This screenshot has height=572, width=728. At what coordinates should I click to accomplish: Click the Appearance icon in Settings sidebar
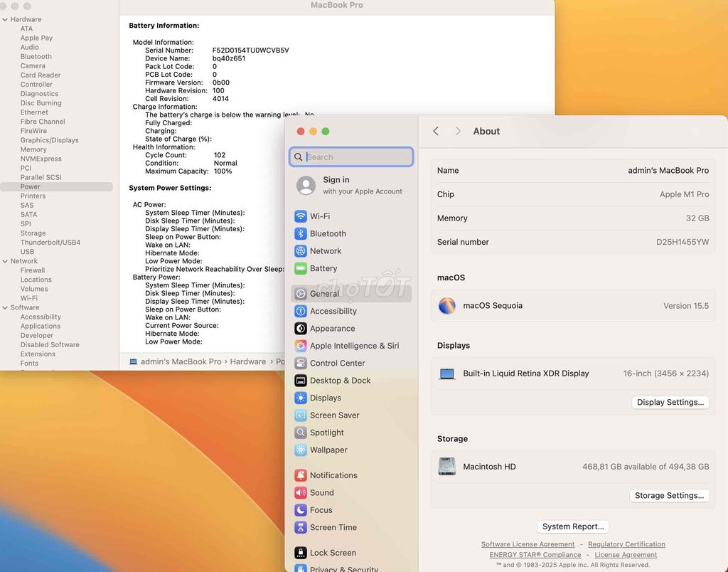tap(301, 329)
